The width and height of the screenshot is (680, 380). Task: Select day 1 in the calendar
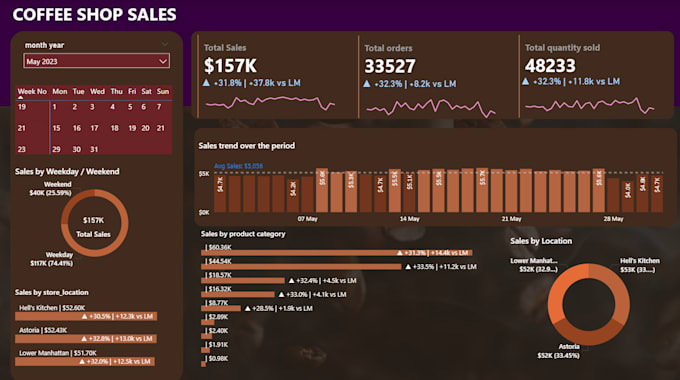[55, 107]
